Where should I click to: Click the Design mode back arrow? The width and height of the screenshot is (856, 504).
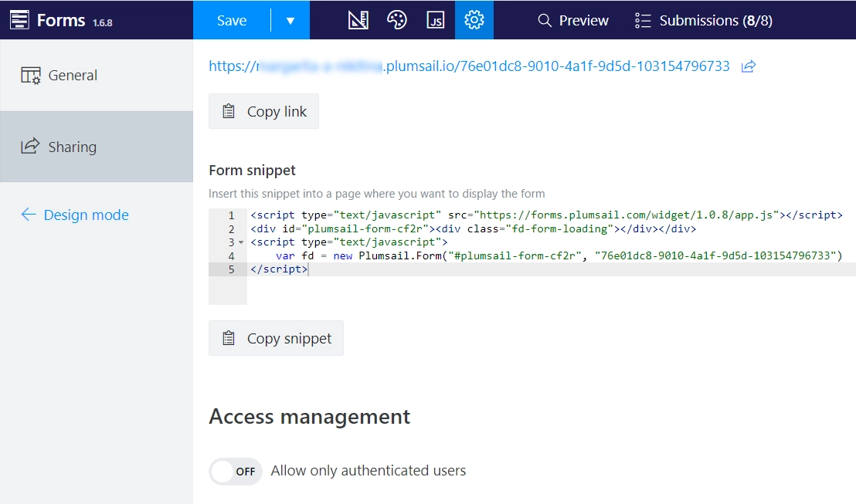(x=29, y=215)
